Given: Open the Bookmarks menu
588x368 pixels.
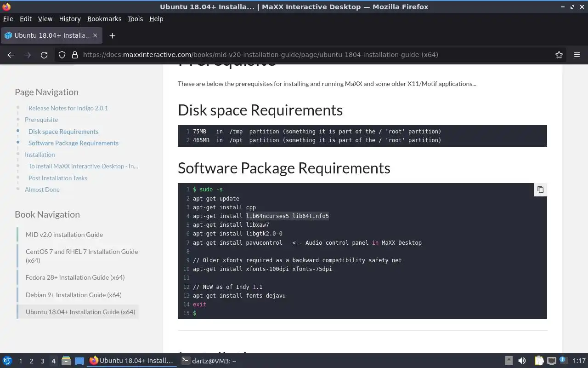Looking at the screenshot, I should [x=104, y=19].
